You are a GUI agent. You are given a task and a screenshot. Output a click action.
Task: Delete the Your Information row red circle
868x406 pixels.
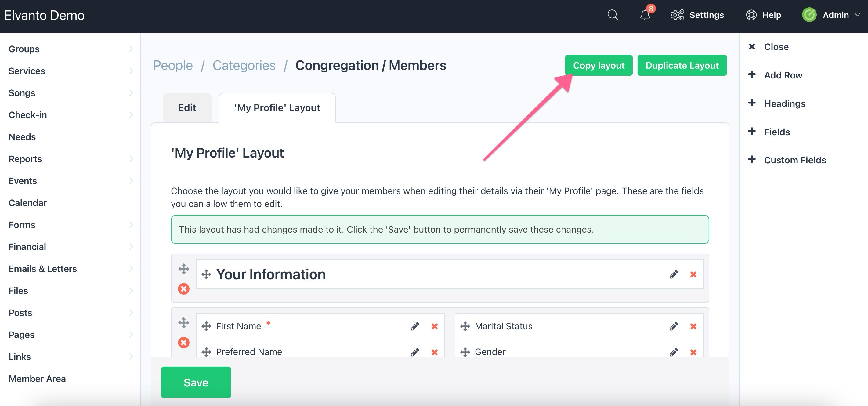click(x=184, y=289)
